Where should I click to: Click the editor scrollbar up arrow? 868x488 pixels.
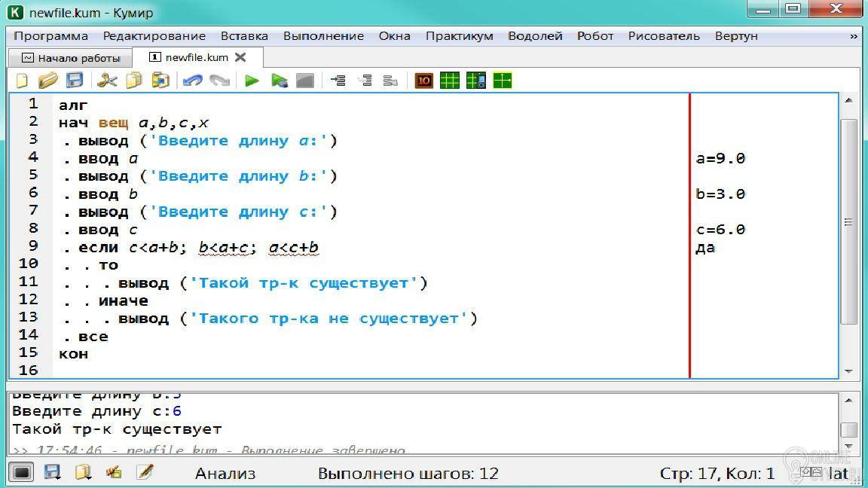pyautogui.click(x=848, y=100)
